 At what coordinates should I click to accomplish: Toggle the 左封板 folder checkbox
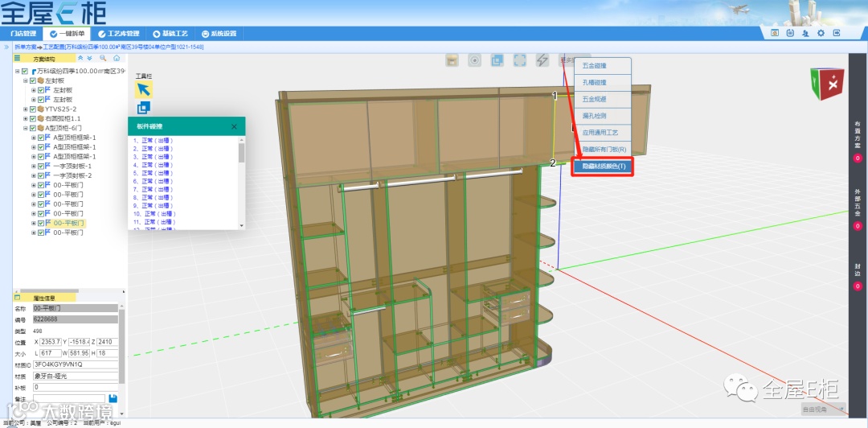coord(33,81)
